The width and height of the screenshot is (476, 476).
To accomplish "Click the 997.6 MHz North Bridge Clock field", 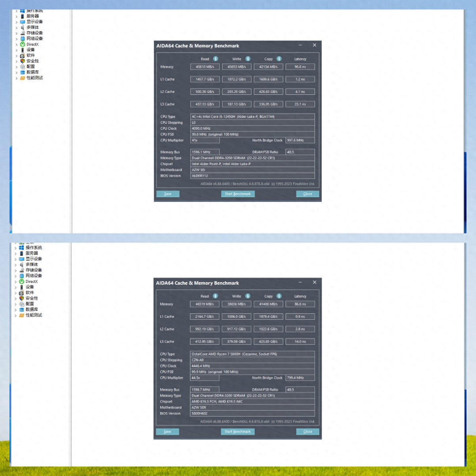I will 300,140.
